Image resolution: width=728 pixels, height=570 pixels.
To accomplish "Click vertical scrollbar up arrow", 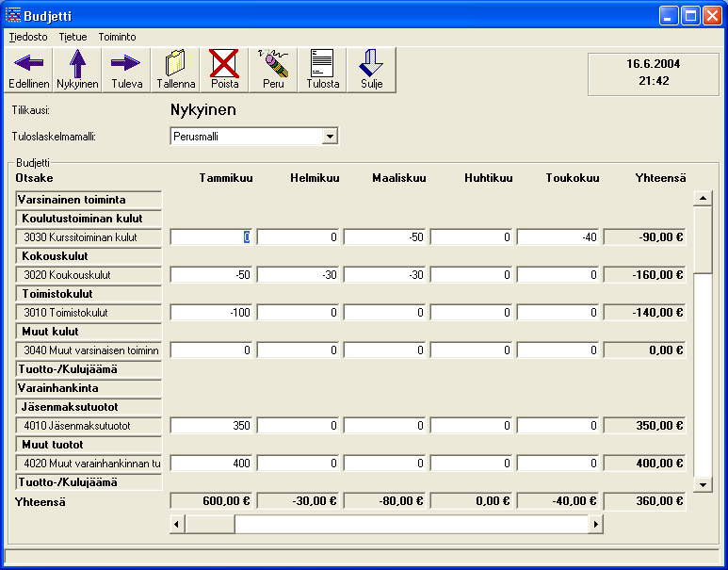I will [x=703, y=199].
